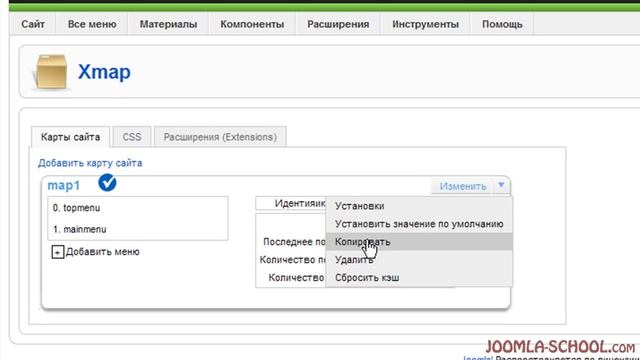Expand the dropdown arrow beside Изменить
The width and height of the screenshot is (640, 360).
click(501, 186)
